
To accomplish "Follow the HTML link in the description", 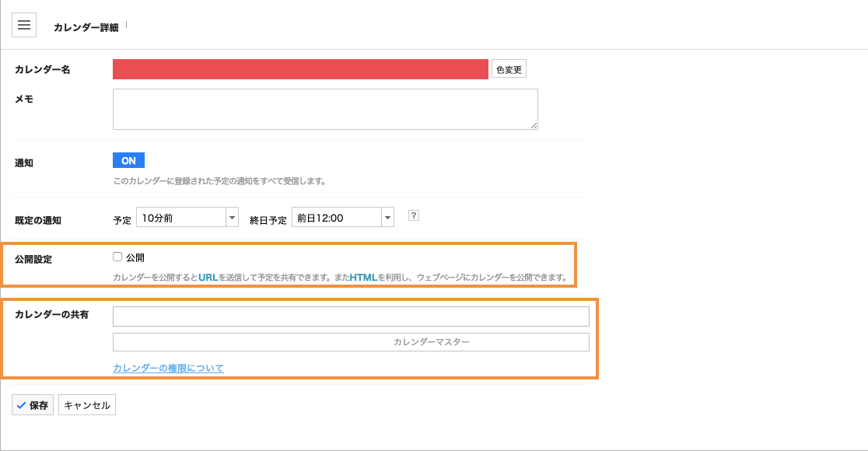I will (x=363, y=278).
